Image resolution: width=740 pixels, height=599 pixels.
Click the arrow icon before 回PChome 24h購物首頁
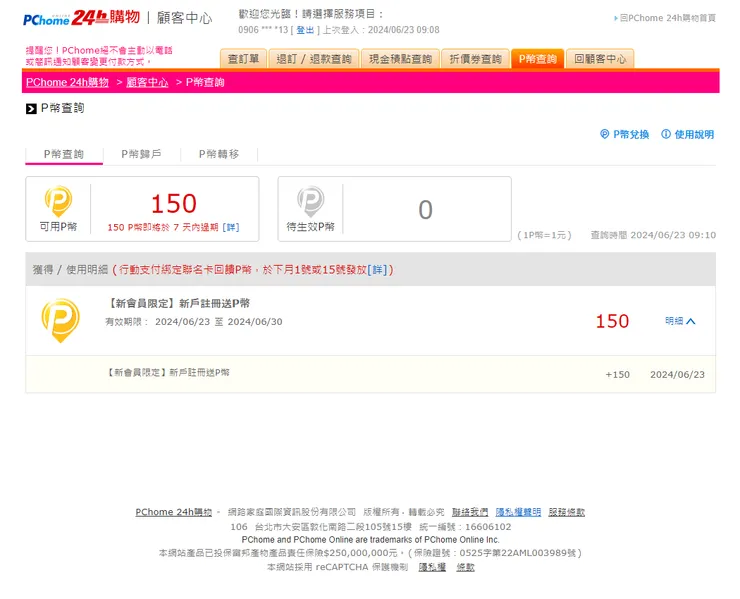(x=616, y=18)
